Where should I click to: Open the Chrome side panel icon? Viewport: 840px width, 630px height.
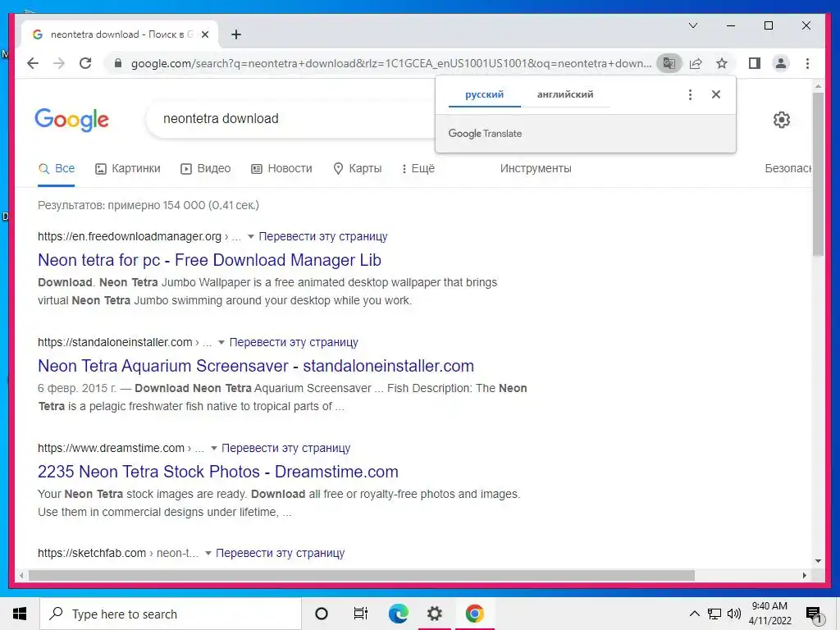(755, 63)
